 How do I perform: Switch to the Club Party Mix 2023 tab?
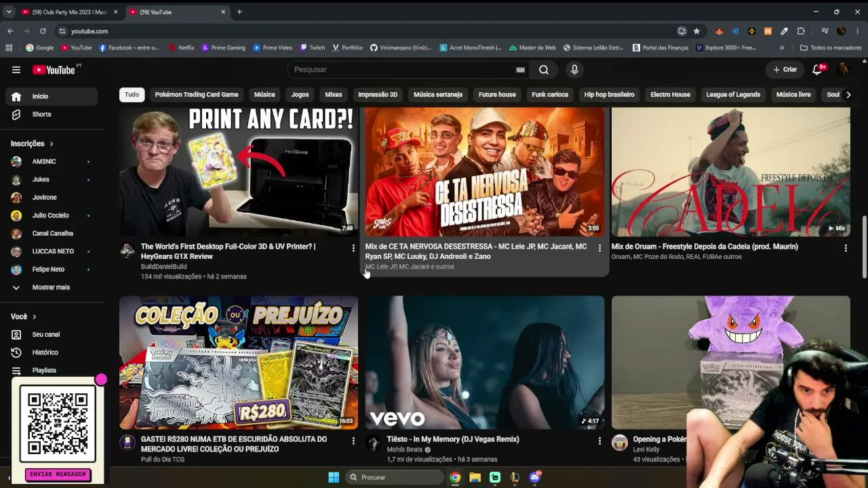point(69,12)
